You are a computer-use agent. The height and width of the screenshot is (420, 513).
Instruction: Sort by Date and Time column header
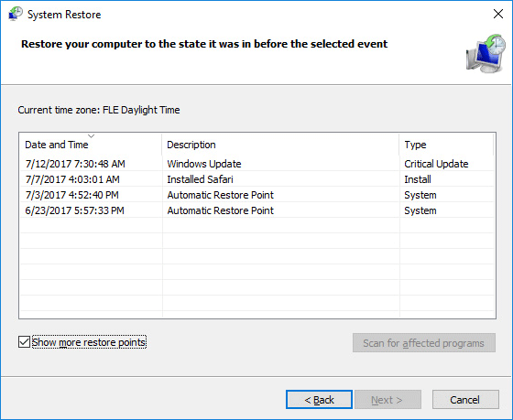[x=91, y=145]
